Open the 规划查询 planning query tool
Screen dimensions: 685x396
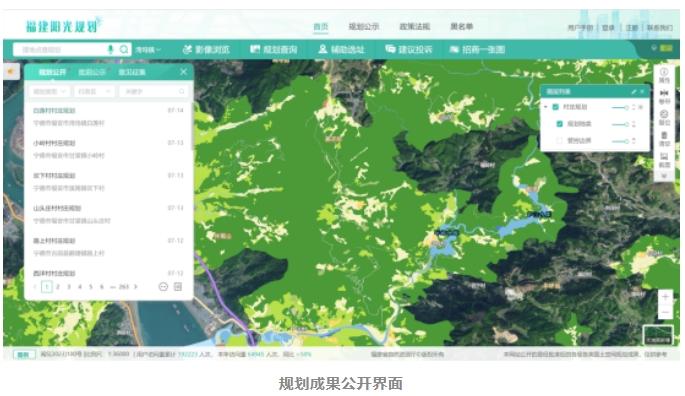point(273,49)
